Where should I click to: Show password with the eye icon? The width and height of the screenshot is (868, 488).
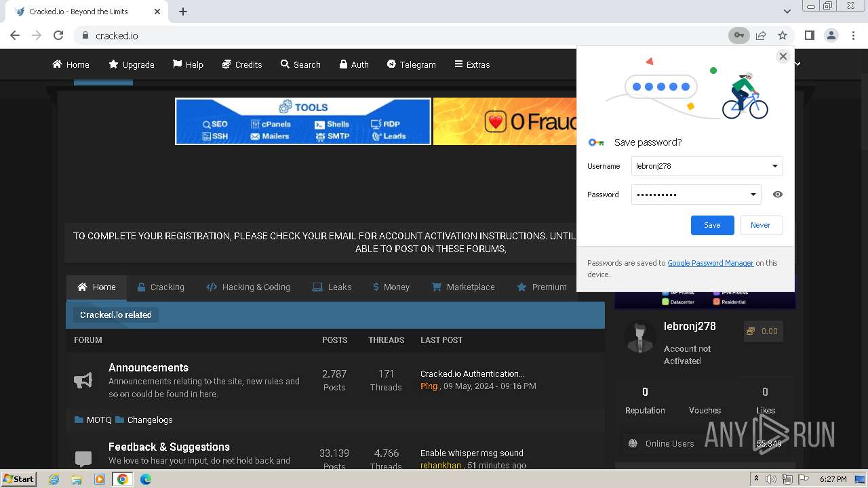click(778, 195)
